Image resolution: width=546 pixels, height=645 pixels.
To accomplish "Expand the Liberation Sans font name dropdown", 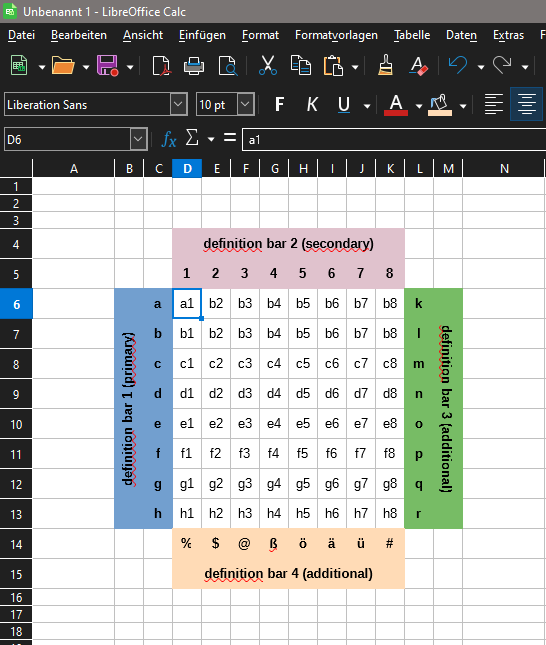I will [179, 104].
